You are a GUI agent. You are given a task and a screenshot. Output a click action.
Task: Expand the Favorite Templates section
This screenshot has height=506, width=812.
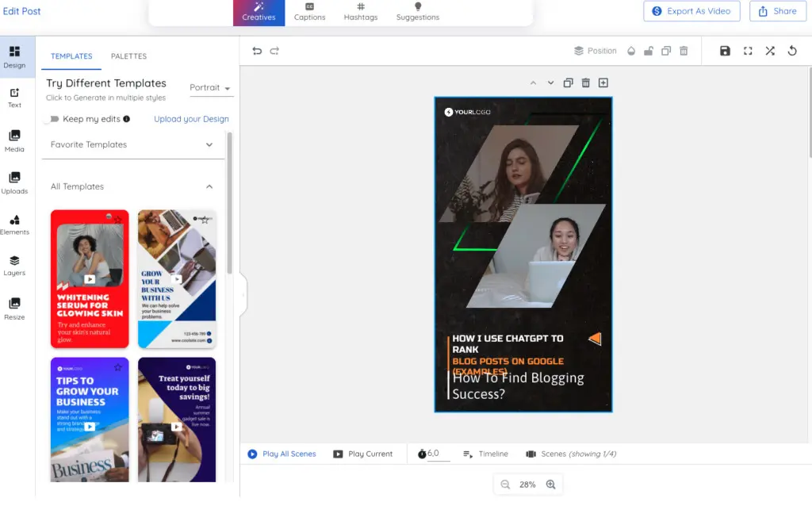point(209,145)
